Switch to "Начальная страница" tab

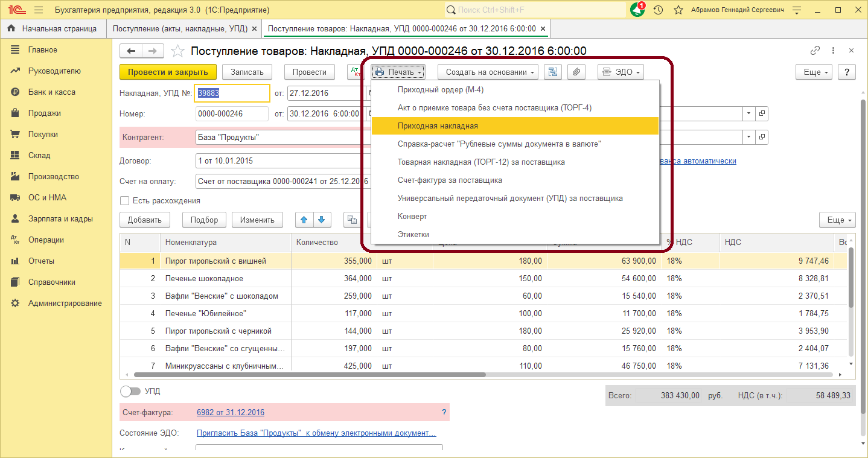tap(53, 28)
